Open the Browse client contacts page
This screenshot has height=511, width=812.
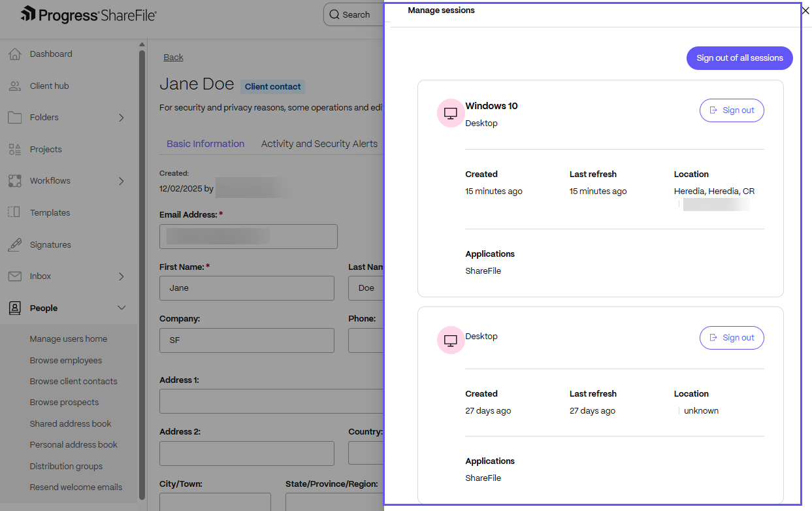point(74,381)
